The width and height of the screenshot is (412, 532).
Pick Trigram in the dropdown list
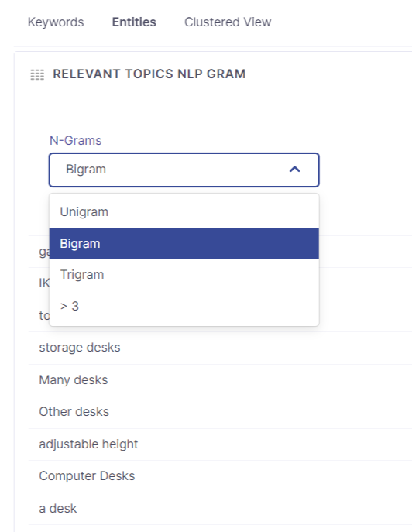pyautogui.click(x=184, y=275)
